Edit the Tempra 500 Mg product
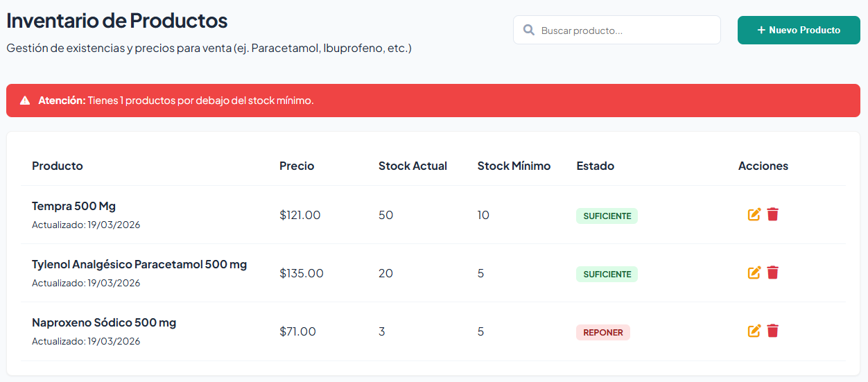 [754, 215]
